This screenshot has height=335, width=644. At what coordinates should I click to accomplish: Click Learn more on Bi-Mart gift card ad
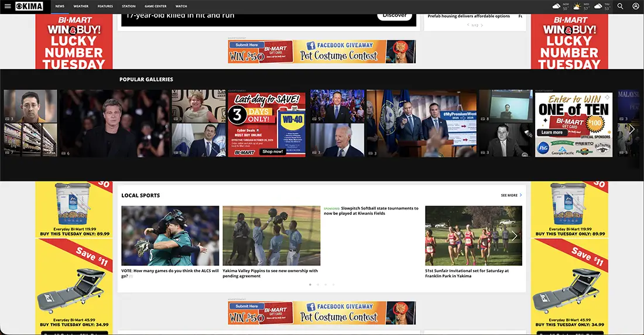click(552, 132)
